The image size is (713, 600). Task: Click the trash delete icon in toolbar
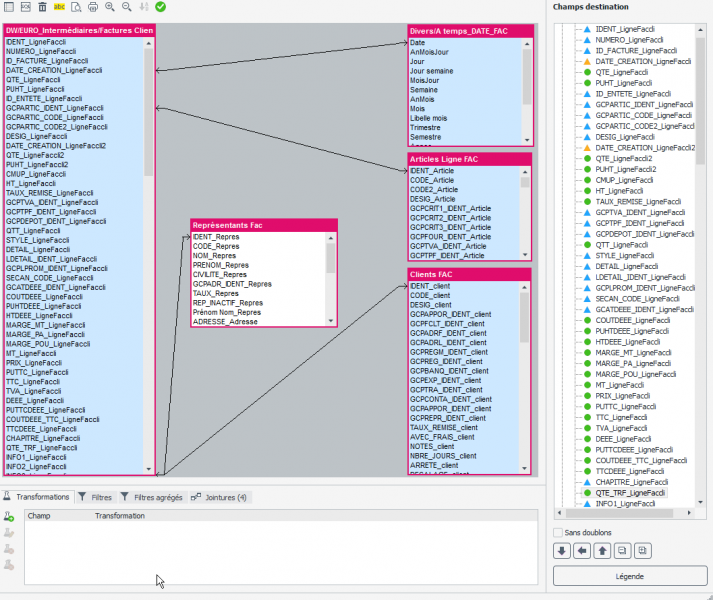coord(42,7)
